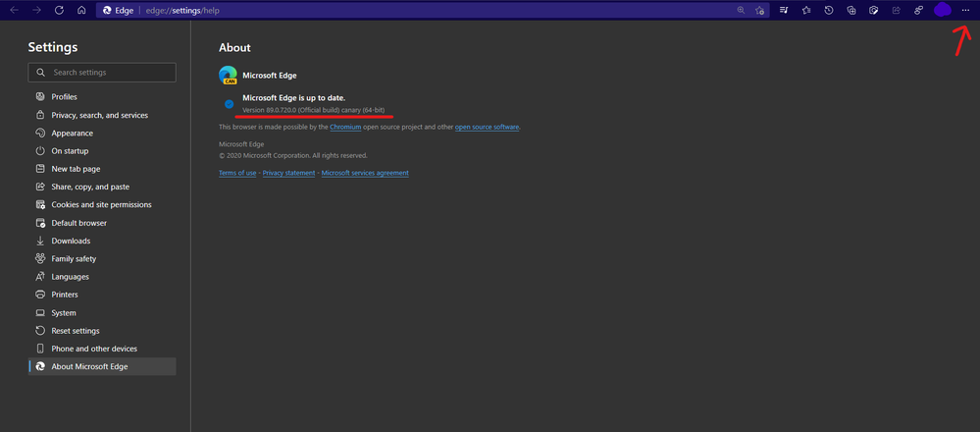Click the About heading
This screenshot has width=980, height=432.
point(234,47)
